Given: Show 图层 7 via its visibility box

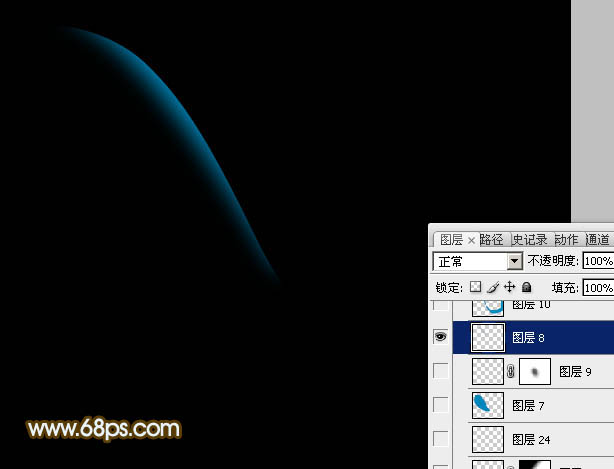Looking at the screenshot, I should coord(440,405).
